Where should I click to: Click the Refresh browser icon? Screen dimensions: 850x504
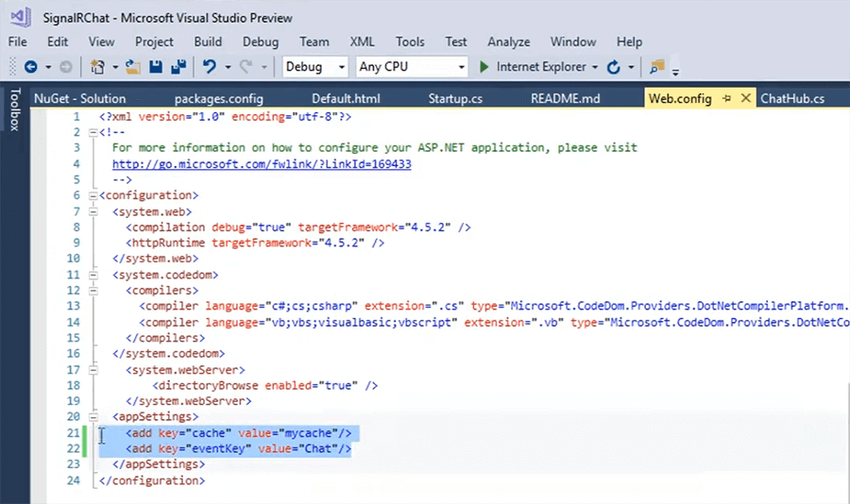point(613,67)
